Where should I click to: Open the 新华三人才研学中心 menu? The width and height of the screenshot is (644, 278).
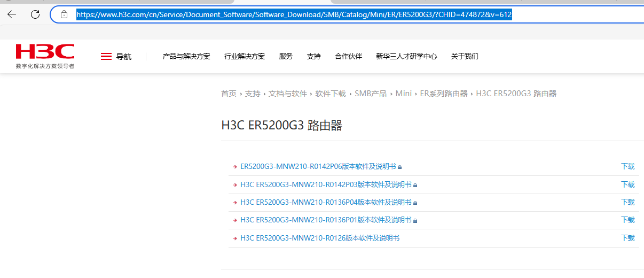tap(406, 56)
